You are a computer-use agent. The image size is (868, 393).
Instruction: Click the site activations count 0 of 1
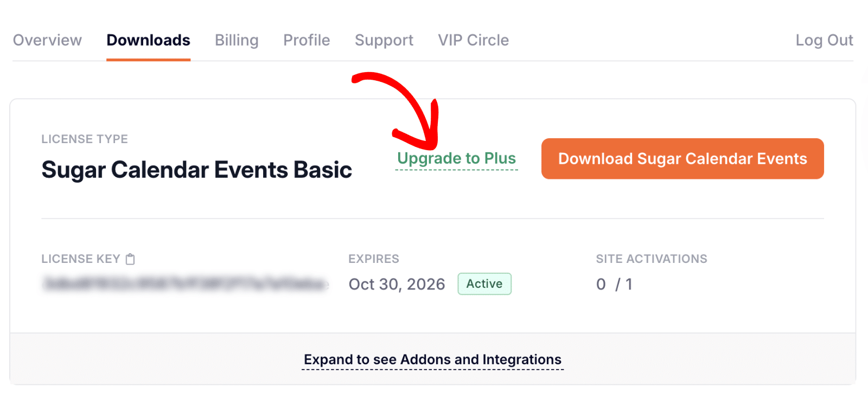[615, 284]
